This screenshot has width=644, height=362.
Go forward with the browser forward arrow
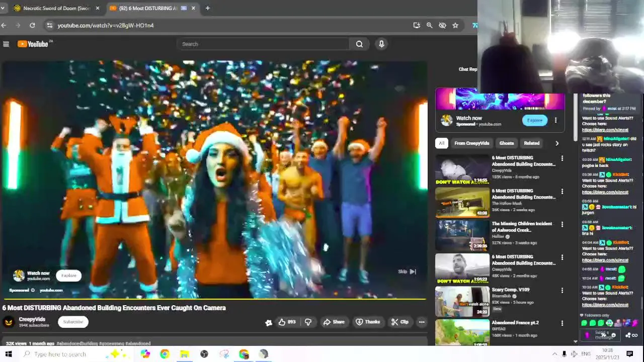(18, 25)
